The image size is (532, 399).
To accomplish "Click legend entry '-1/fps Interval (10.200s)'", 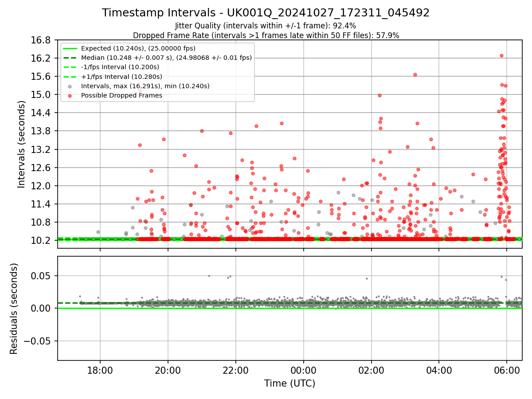I will point(120,67).
